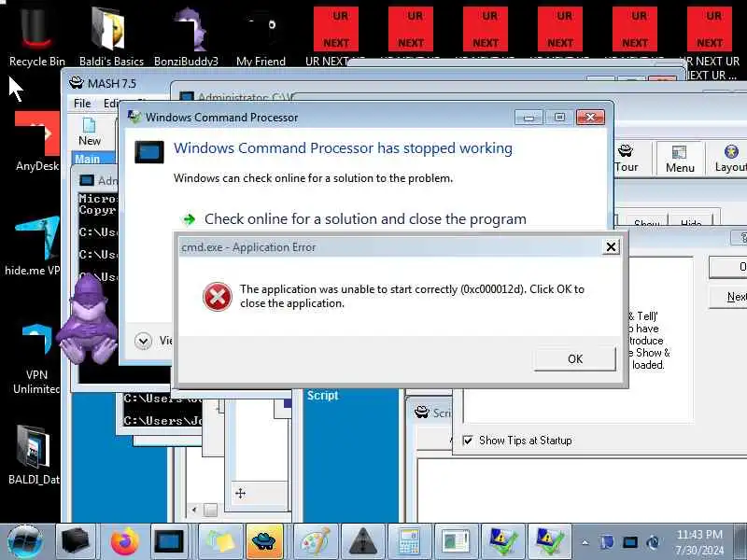This screenshot has width=747, height=560.
Task: Click the Paint palette taskbar icon
Action: 315,542
